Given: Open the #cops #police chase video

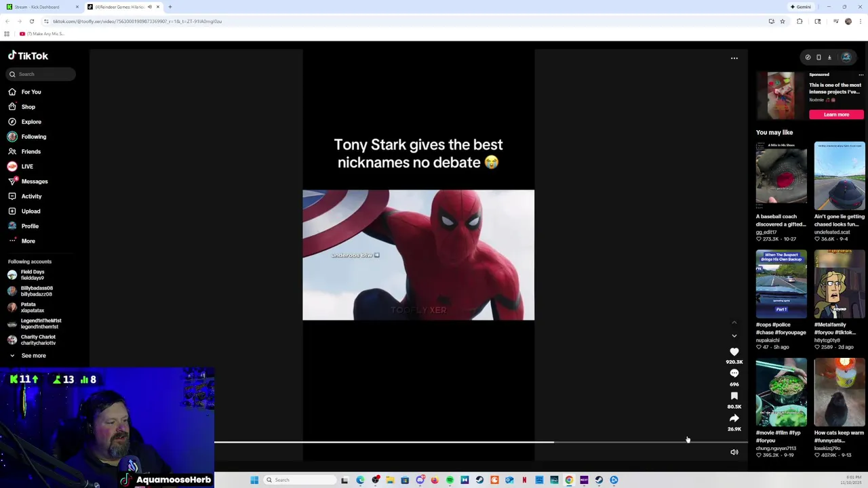Looking at the screenshot, I should [781, 284].
